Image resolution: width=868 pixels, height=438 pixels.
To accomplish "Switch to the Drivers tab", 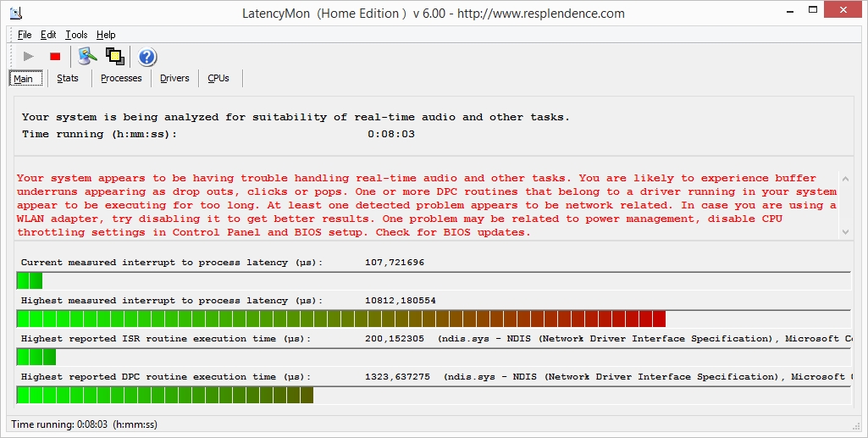I will click(174, 78).
